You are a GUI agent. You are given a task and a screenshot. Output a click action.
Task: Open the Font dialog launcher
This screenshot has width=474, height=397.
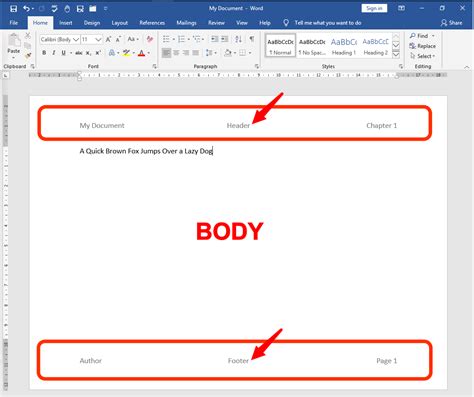154,66
